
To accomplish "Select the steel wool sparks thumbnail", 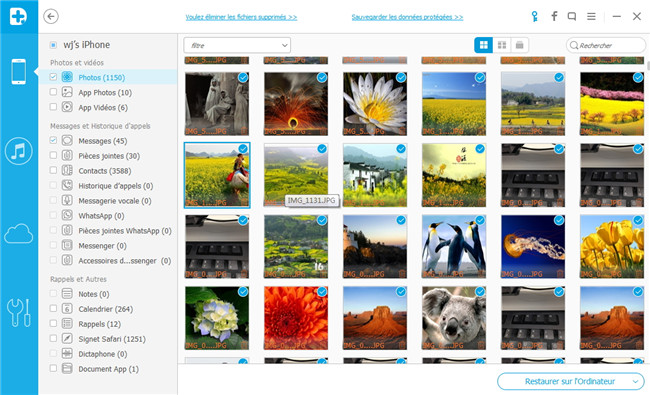I will coord(296,104).
